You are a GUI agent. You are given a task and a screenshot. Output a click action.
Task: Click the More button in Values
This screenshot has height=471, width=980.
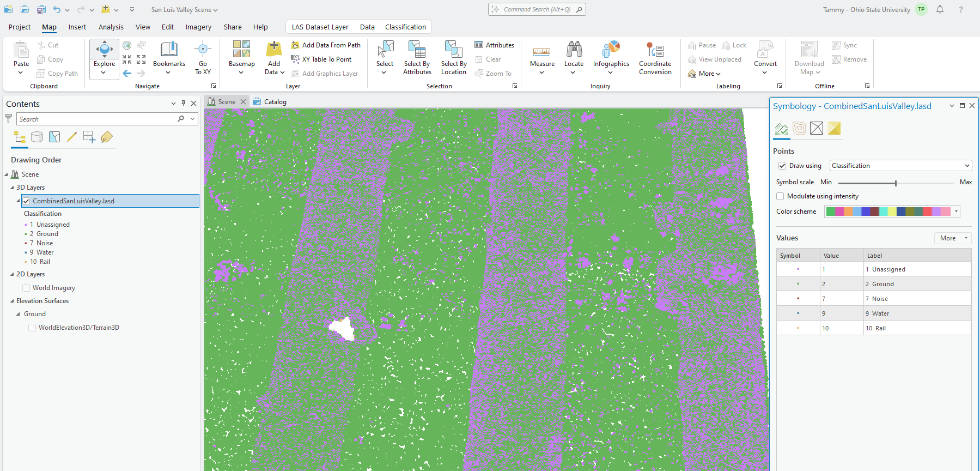(953, 238)
